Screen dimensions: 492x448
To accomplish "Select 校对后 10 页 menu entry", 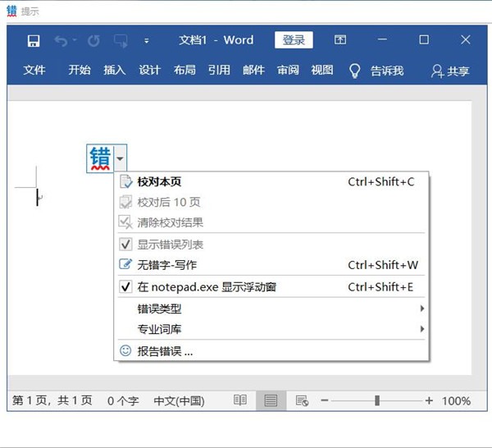I will (271, 202).
